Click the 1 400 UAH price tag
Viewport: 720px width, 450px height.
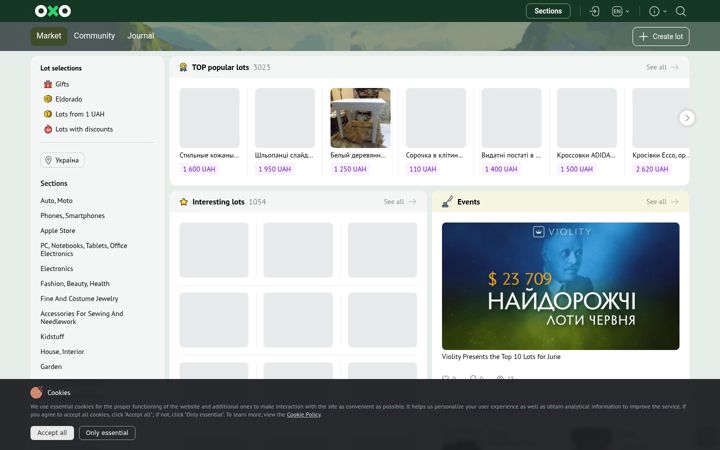[x=501, y=169]
